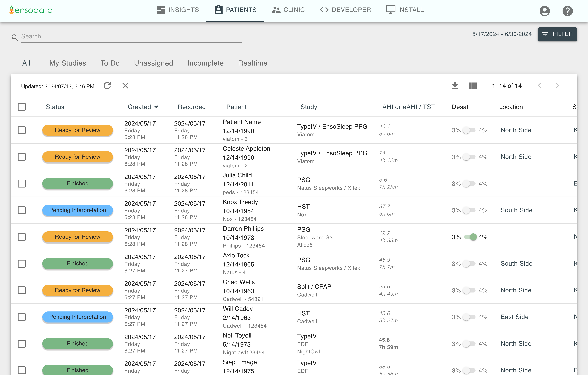The image size is (588, 375).
Task: Open the help question mark icon
Action: [x=567, y=11]
